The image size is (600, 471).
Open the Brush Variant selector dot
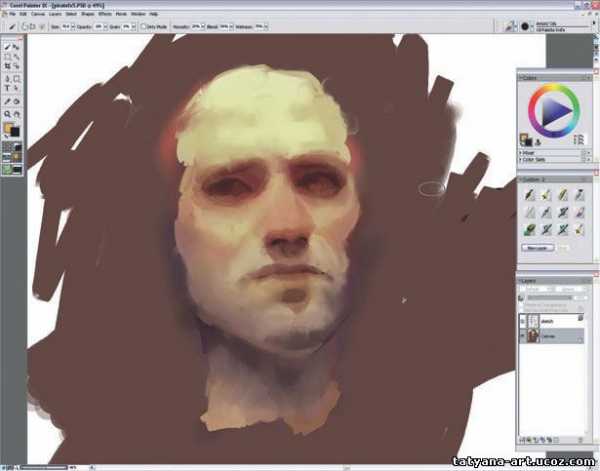click(x=525, y=26)
